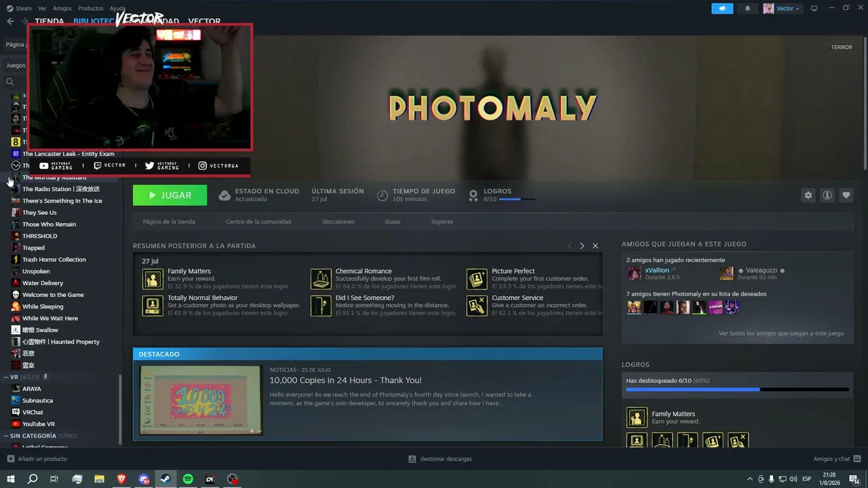This screenshot has width=868, height=488.
Task: Open Brave browser from the taskbar
Action: tap(121, 479)
